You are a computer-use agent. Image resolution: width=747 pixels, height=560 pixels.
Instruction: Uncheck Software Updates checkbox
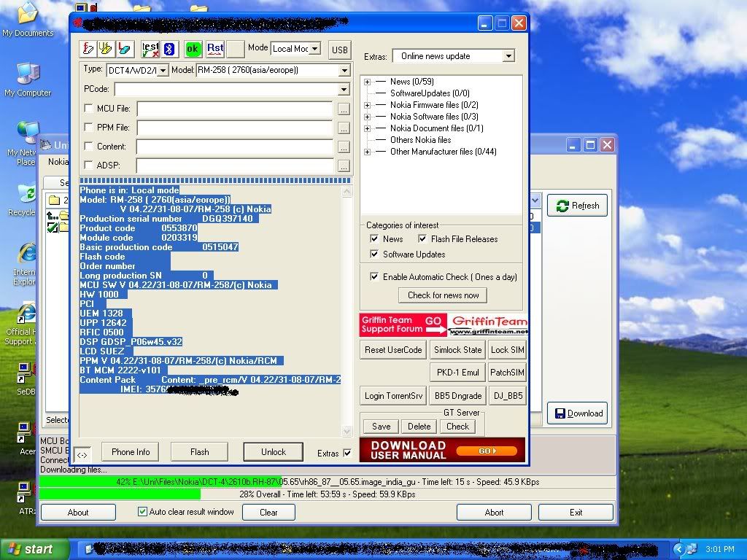tap(374, 254)
